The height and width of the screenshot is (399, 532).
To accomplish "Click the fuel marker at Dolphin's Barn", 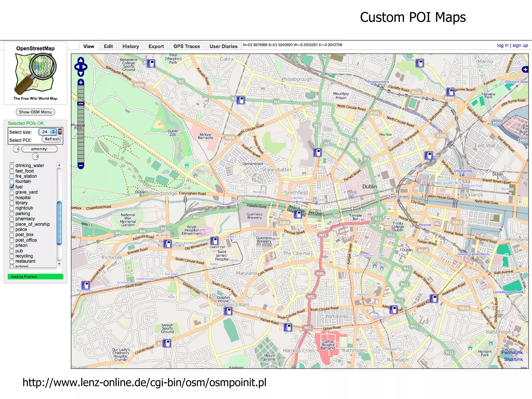I will [x=228, y=311].
